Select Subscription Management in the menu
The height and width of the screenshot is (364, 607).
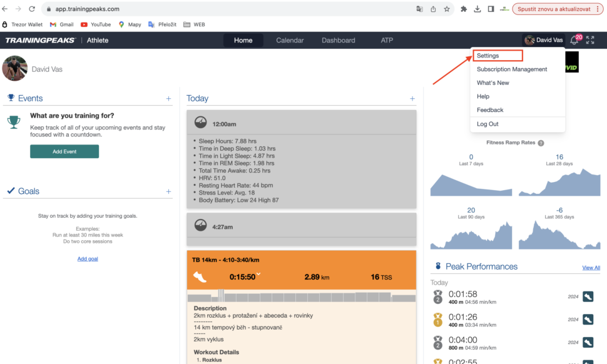click(512, 69)
